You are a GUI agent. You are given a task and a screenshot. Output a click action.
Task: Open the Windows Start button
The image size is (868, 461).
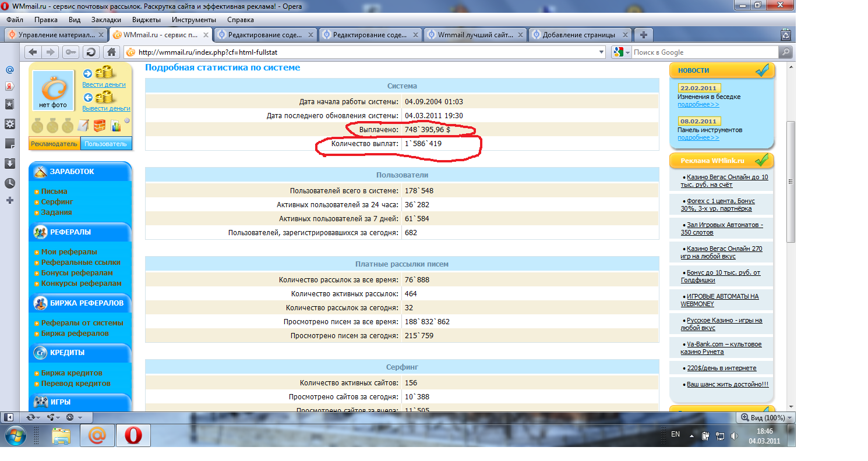[x=16, y=435]
